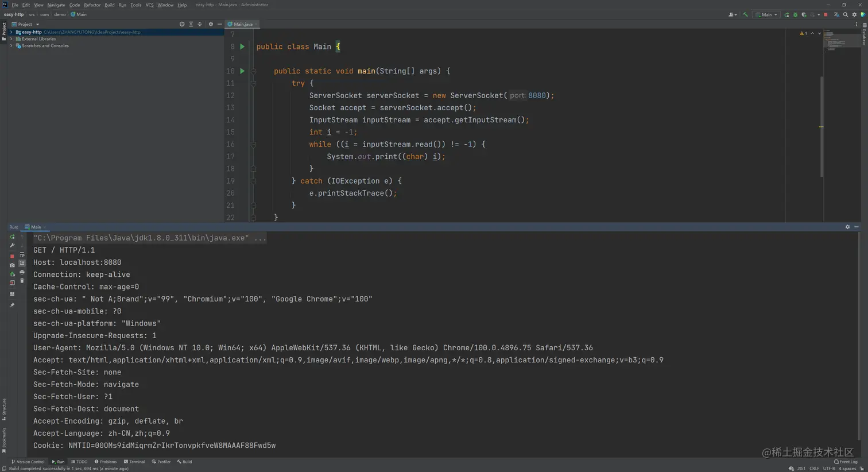Open the Profiler tool window
Viewport: 868px width, 472px height.
click(161, 462)
